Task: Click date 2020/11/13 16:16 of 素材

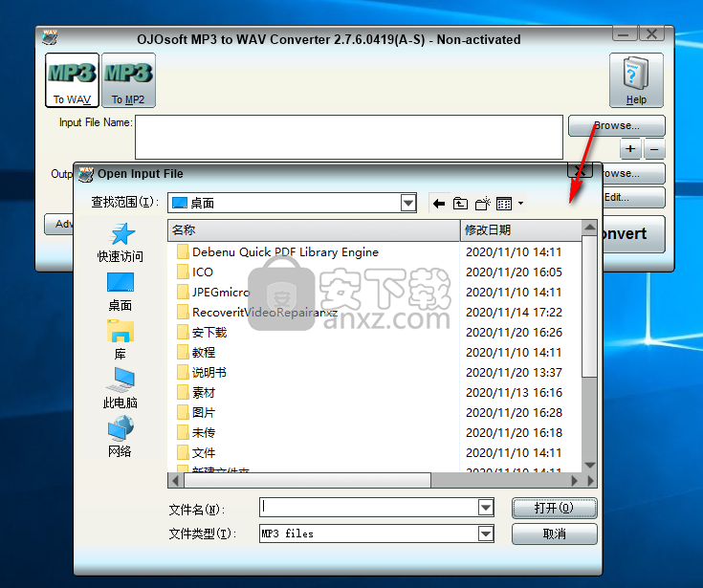Action: 514,393
